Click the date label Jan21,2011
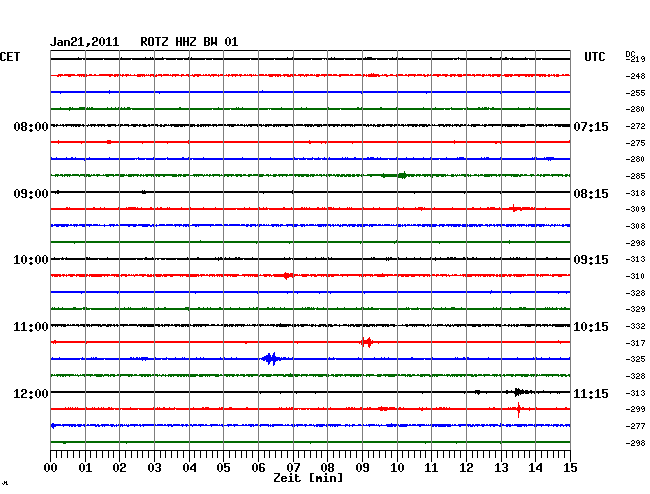 pyautogui.click(x=85, y=42)
